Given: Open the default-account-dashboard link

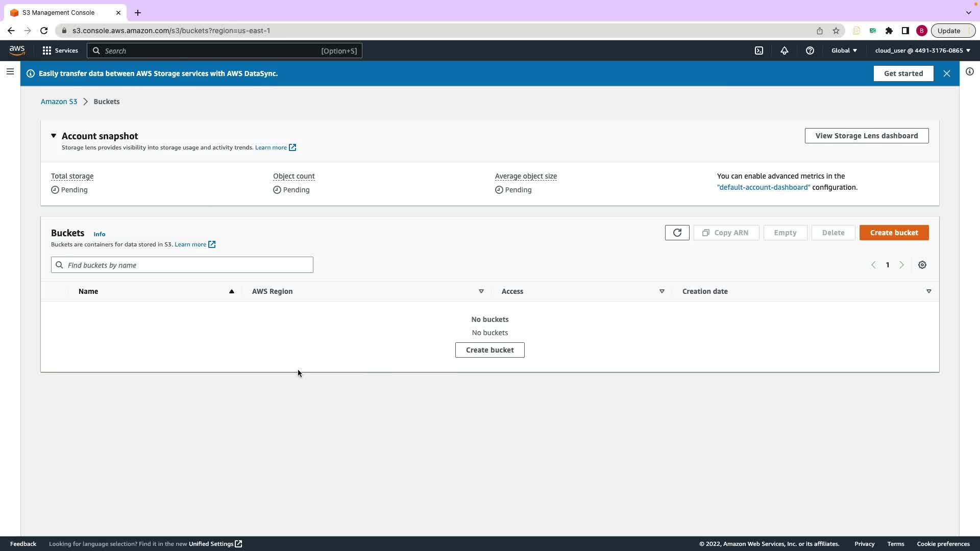Looking at the screenshot, I should click(764, 187).
